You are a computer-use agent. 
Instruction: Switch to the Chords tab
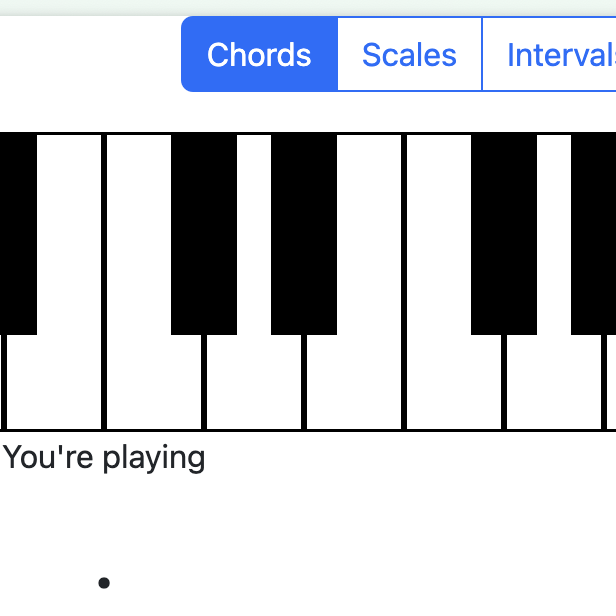(259, 55)
